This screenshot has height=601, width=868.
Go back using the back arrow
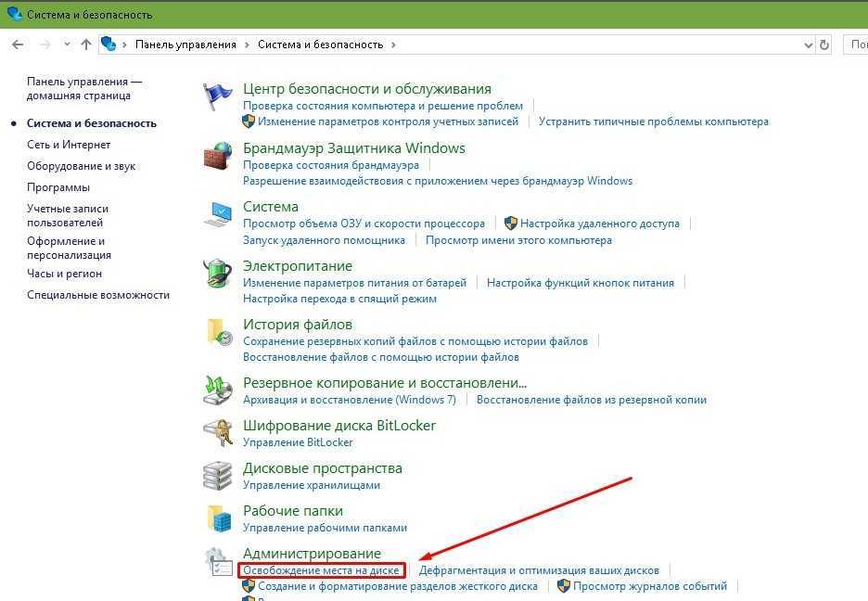(18, 45)
